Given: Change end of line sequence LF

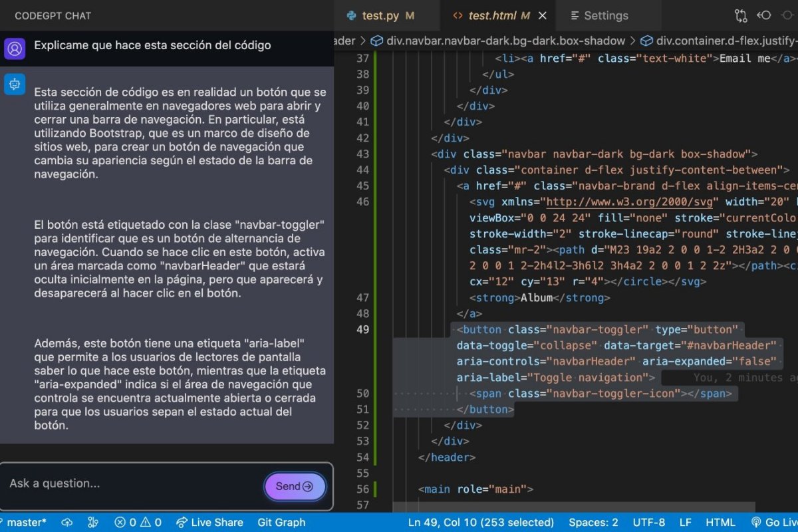Looking at the screenshot, I should click(x=685, y=522).
